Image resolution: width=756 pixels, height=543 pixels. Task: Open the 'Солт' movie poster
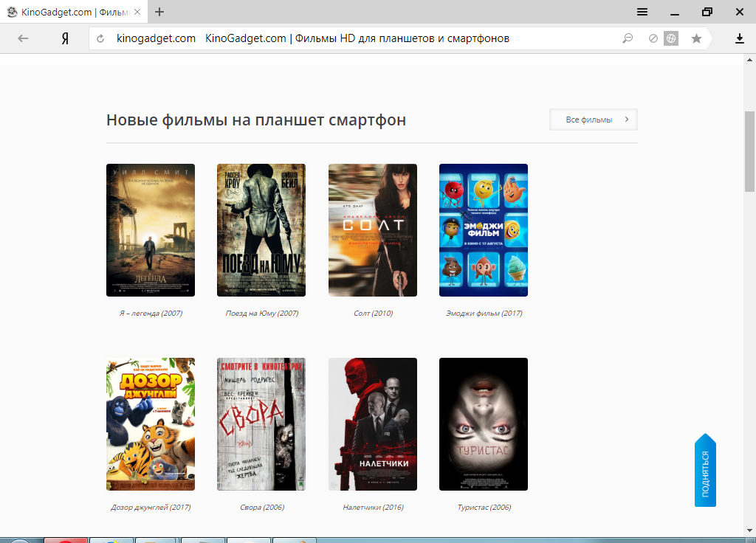(x=373, y=230)
